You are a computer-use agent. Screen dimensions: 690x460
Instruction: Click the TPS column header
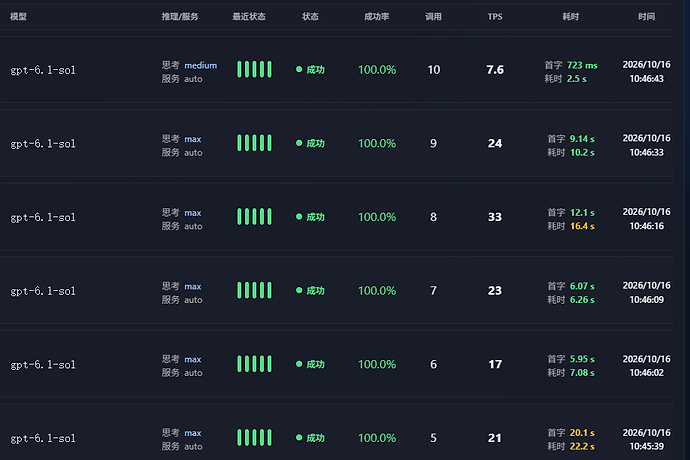pos(495,17)
